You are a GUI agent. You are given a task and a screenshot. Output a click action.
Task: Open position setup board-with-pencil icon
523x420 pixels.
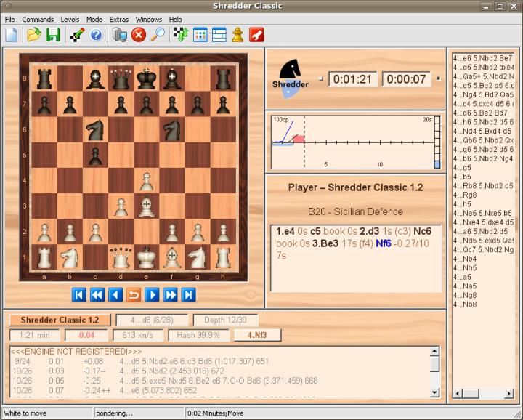click(x=77, y=34)
